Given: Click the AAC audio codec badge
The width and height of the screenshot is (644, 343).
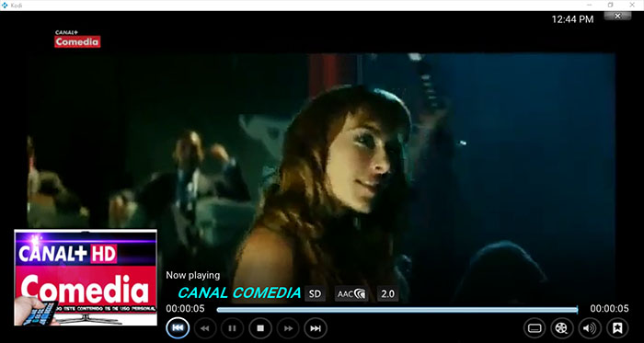Looking at the screenshot, I should (351, 293).
